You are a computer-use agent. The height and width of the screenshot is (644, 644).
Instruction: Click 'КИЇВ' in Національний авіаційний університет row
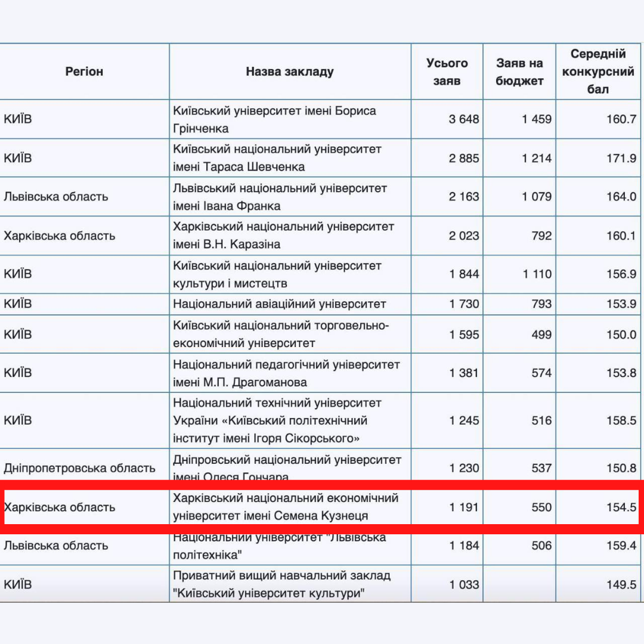(x=18, y=304)
